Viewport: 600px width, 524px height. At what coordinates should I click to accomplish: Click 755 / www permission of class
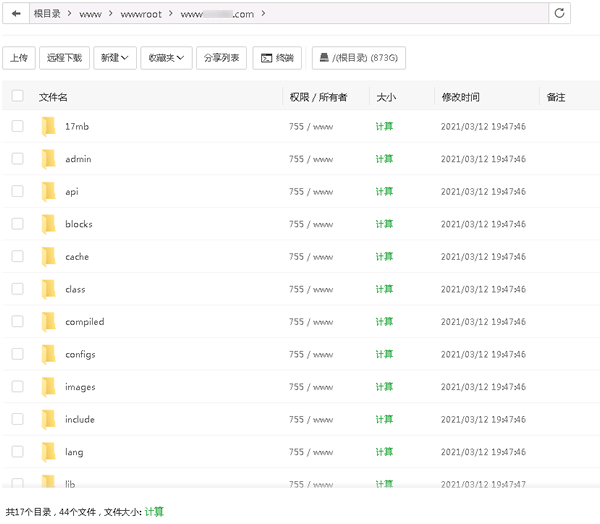click(311, 289)
